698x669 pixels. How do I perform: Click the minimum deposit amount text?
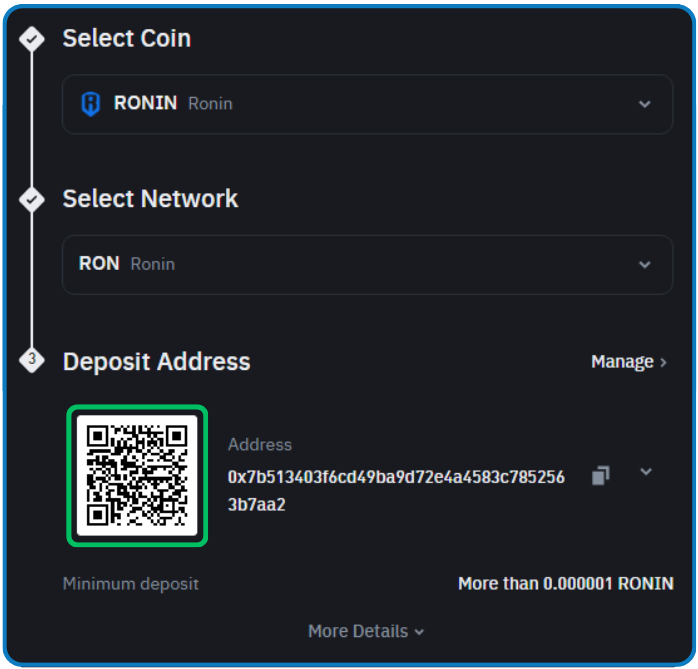click(x=566, y=584)
